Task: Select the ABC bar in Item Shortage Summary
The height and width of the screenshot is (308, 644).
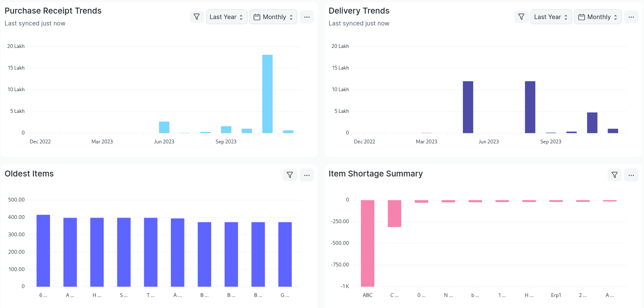Action: [368, 243]
